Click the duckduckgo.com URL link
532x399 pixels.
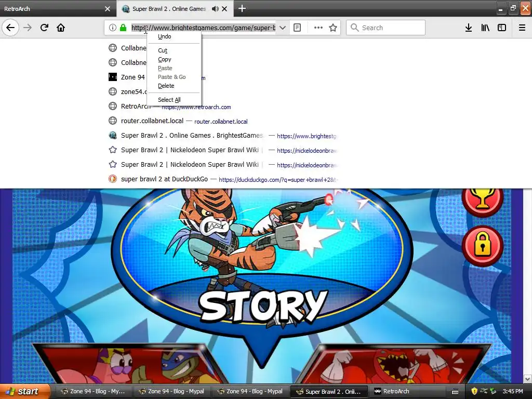point(278,179)
